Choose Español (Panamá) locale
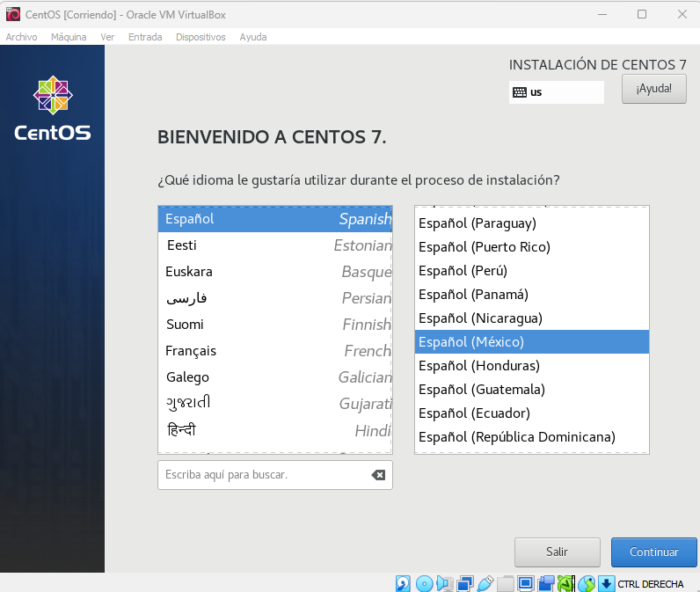Screen dimensions: 700x592 pos(532,295)
